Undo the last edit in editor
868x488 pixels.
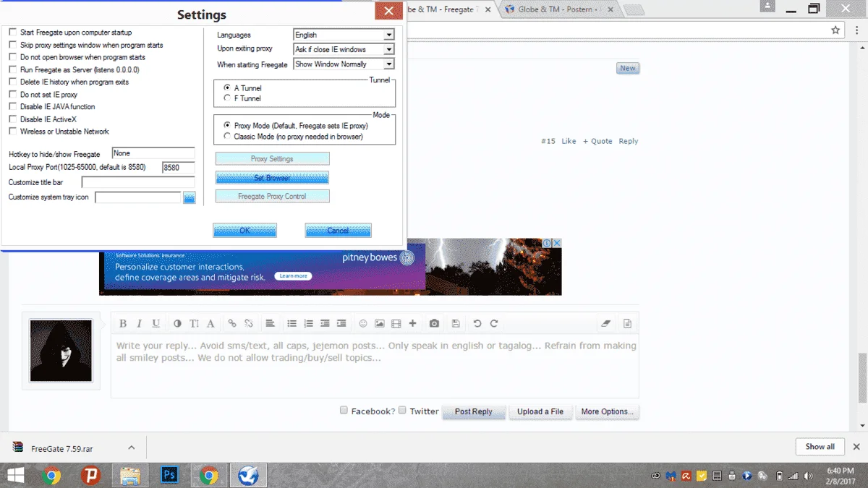coord(477,323)
